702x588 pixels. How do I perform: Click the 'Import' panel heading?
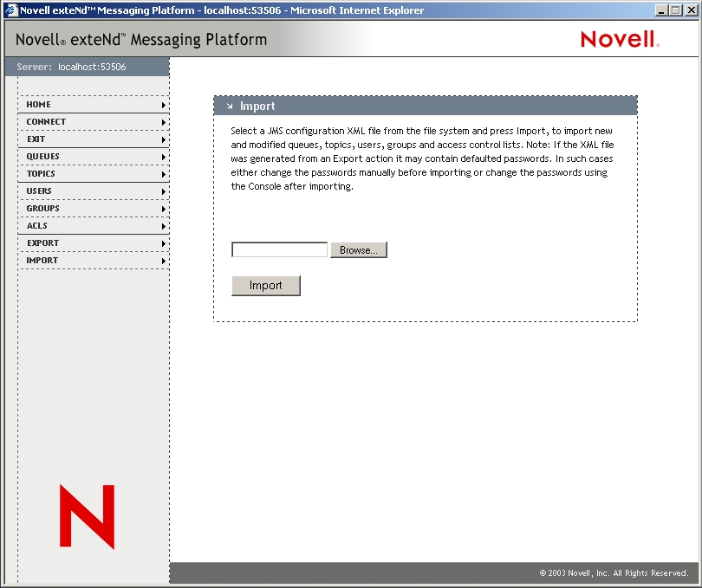[x=257, y=106]
